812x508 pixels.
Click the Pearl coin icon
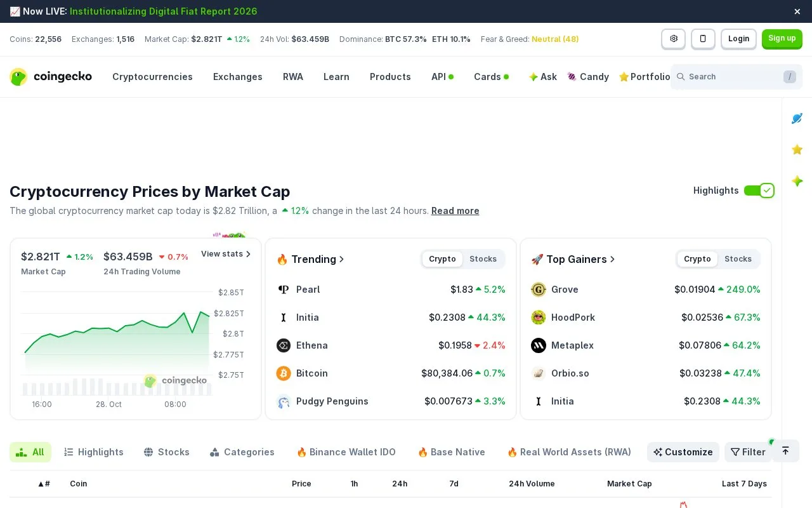284,290
